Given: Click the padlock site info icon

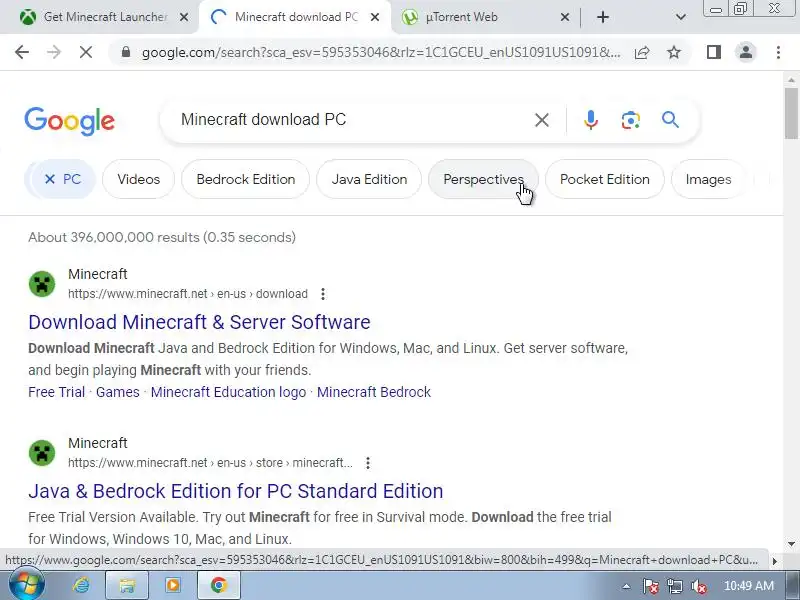Looking at the screenshot, I should (126, 52).
